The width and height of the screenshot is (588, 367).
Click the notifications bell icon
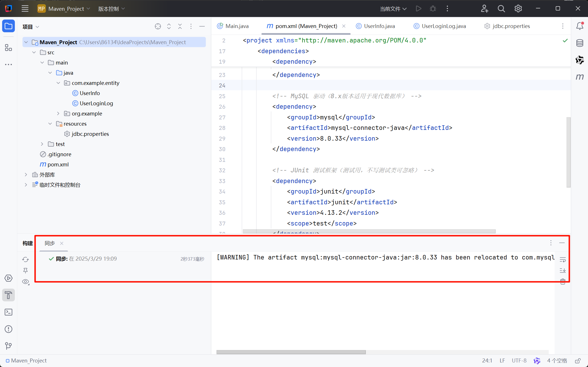(x=580, y=26)
